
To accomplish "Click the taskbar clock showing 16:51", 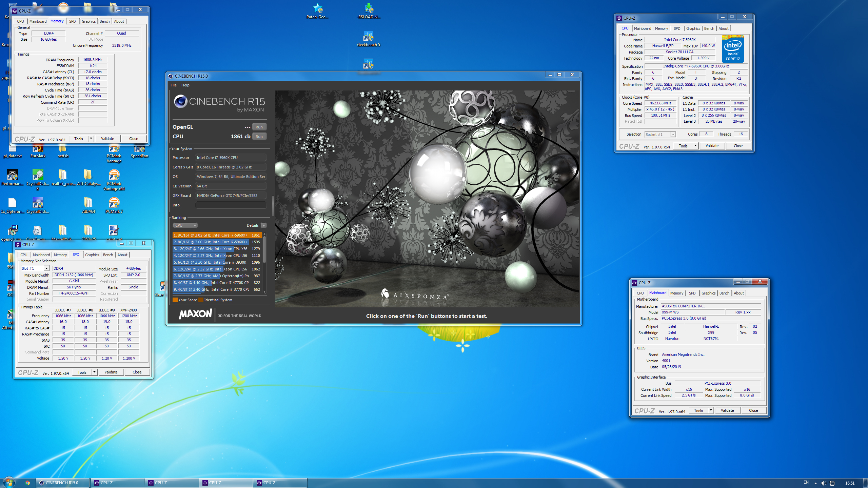I will point(850,483).
